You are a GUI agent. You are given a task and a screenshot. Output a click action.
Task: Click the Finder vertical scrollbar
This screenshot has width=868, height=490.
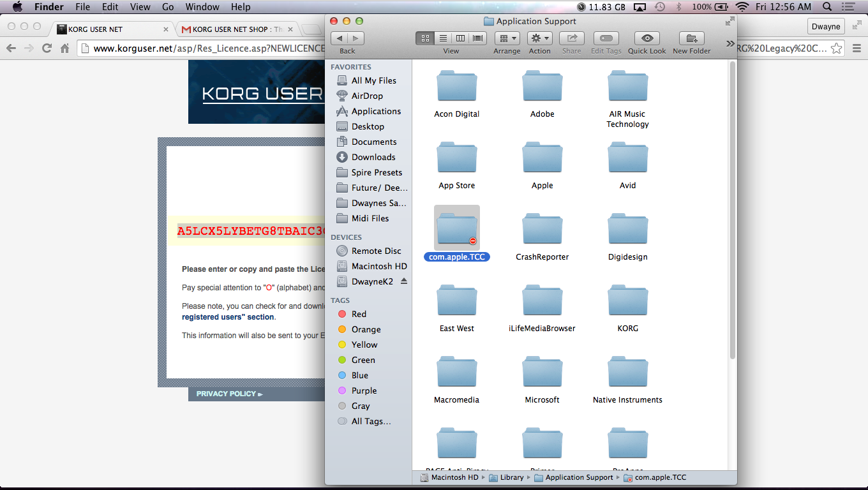pos(733,211)
